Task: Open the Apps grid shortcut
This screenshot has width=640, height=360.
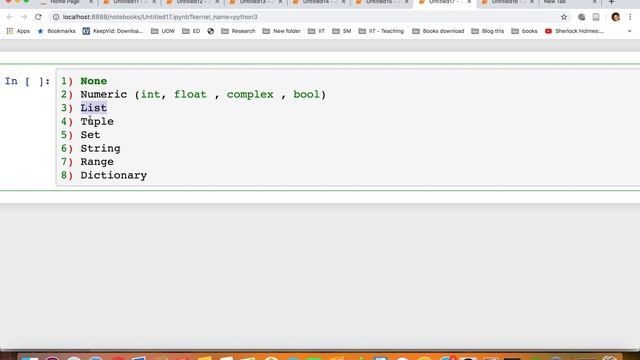Action: [18, 31]
